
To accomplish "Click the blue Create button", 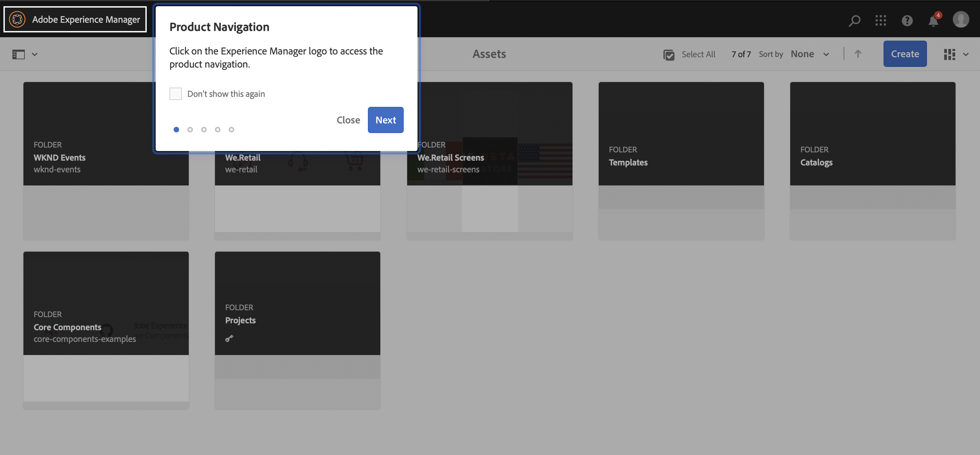I will 905,54.
